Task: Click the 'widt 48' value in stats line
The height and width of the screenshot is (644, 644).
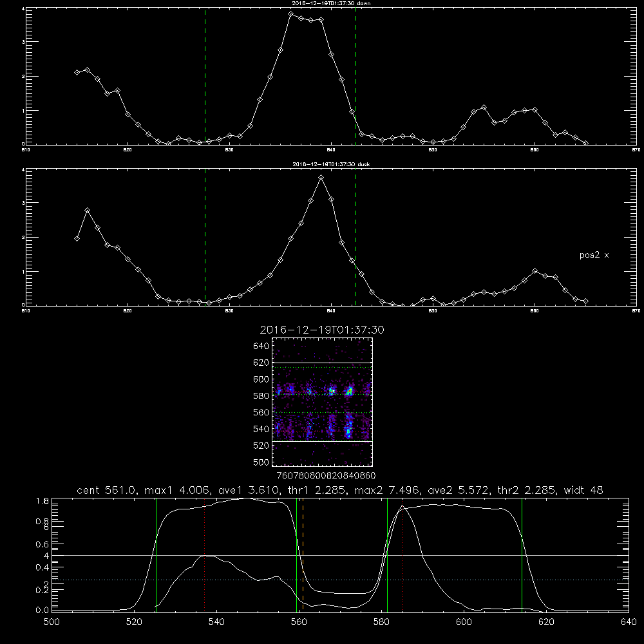Action: pos(583,490)
